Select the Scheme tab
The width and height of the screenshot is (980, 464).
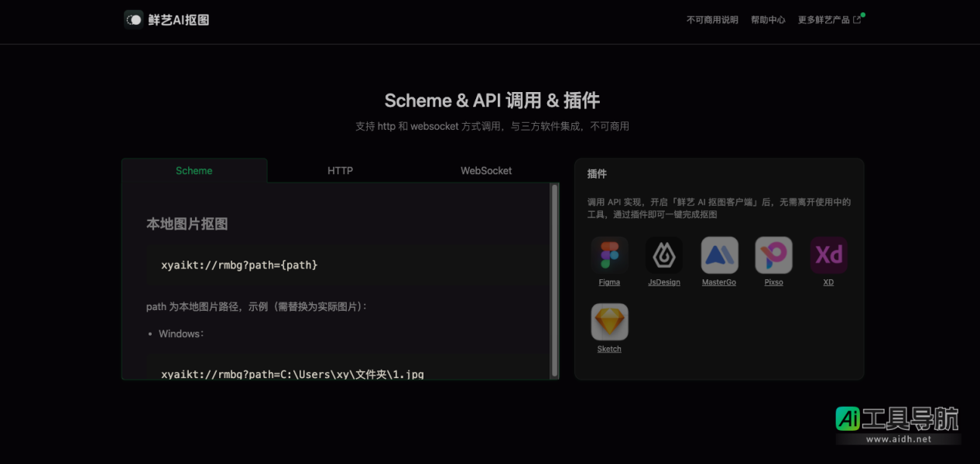pos(194,170)
